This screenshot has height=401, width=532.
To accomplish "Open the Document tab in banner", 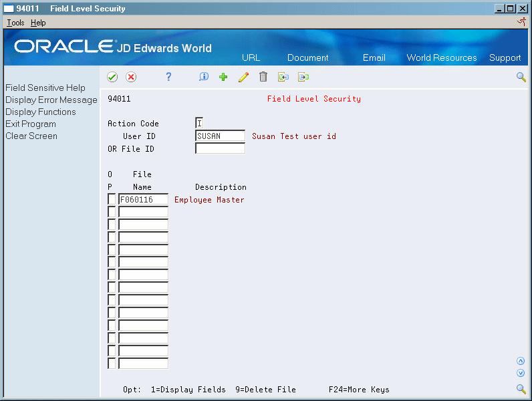I will pos(307,57).
